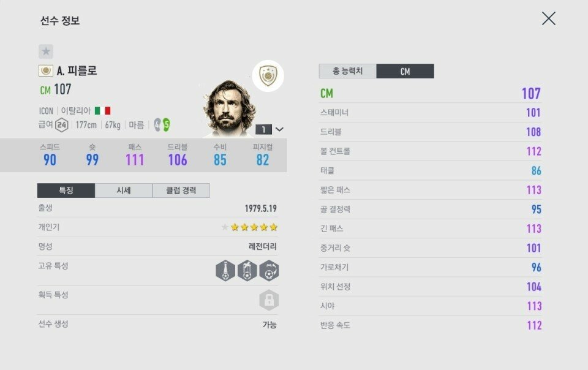Click the 개인기 skill stars rating

pyautogui.click(x=249, y=227)
